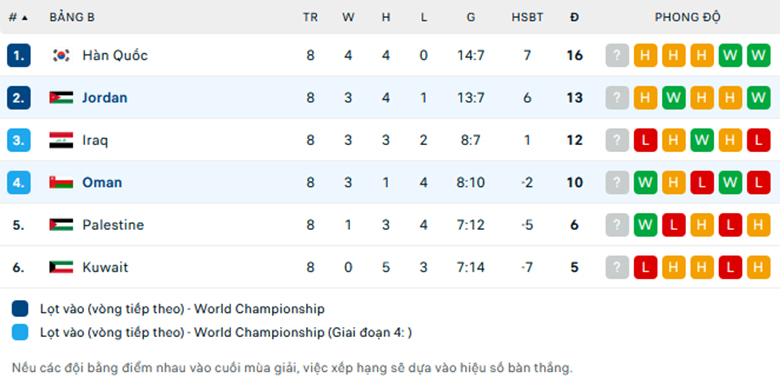Click the PHONG ĐỘ column header

click(x=687, y=17)
